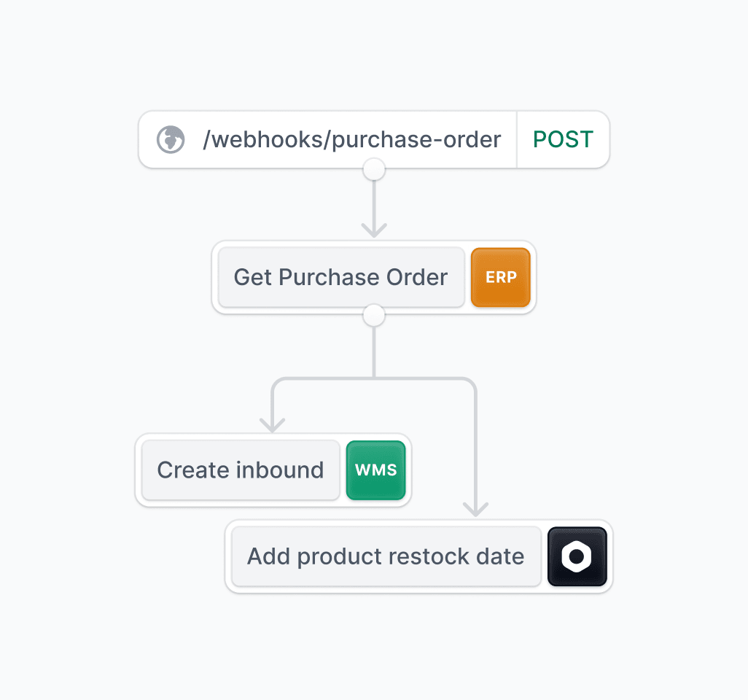
Task: Click the globe icon in webhook node
Action: pyautogui.click(x=171, y=139)
